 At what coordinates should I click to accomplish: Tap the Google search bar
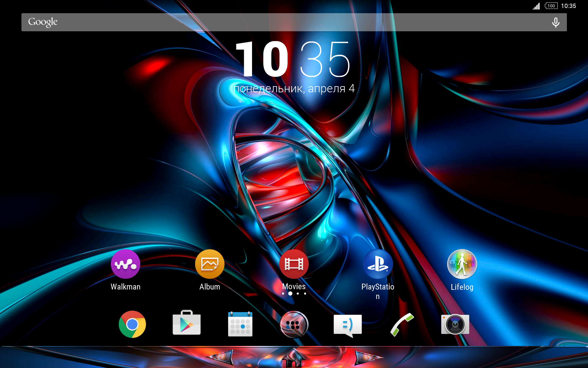click(x=294, y=22)
